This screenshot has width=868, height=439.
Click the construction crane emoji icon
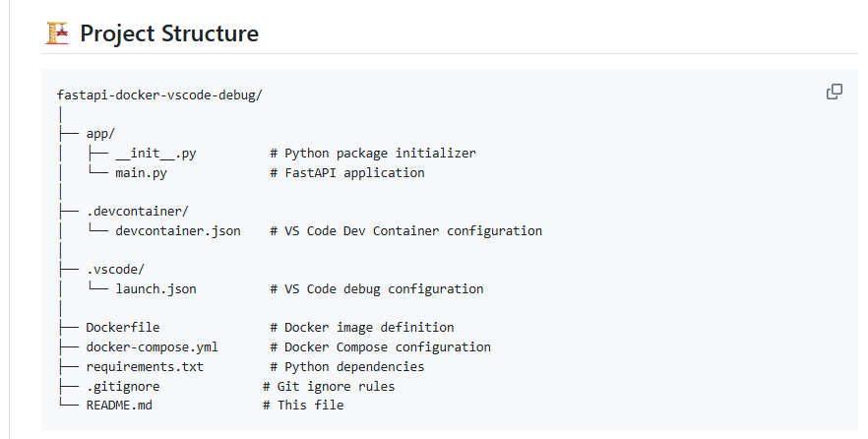pos(57,33)
